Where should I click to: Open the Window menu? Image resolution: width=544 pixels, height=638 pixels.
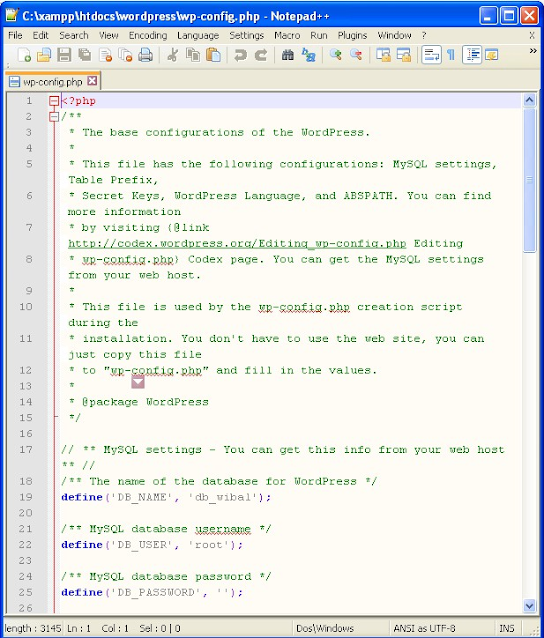click(394, 35)
